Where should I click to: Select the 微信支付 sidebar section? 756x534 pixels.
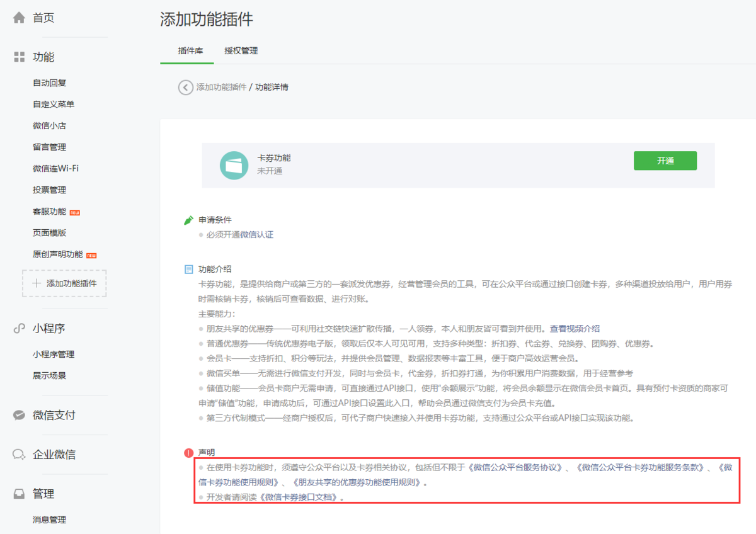click(x=54, y=415)
